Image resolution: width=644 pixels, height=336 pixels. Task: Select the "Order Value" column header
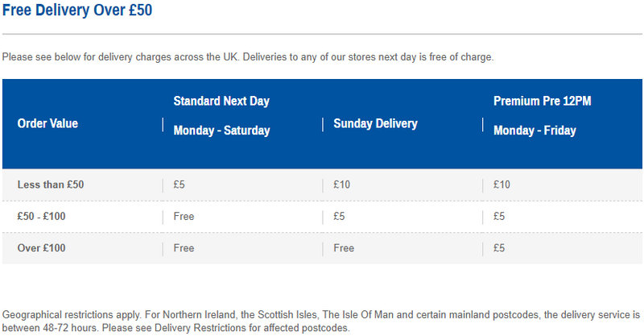point(47,123)
